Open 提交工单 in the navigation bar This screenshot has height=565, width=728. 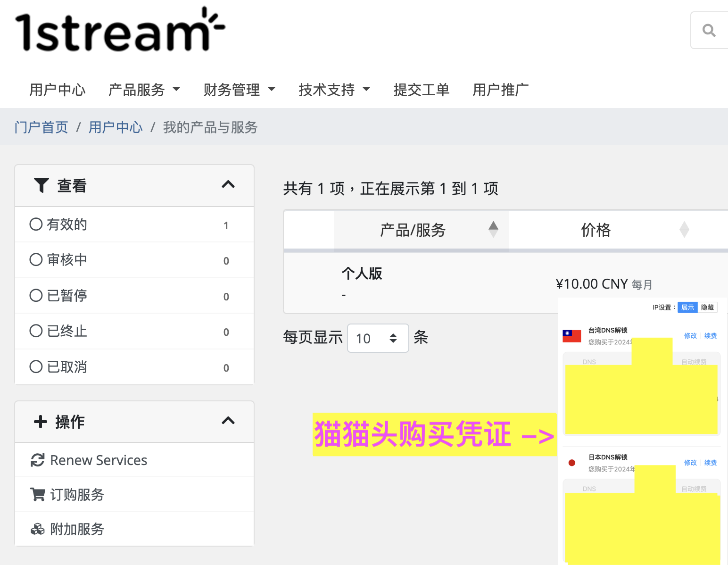coord(422,89)
